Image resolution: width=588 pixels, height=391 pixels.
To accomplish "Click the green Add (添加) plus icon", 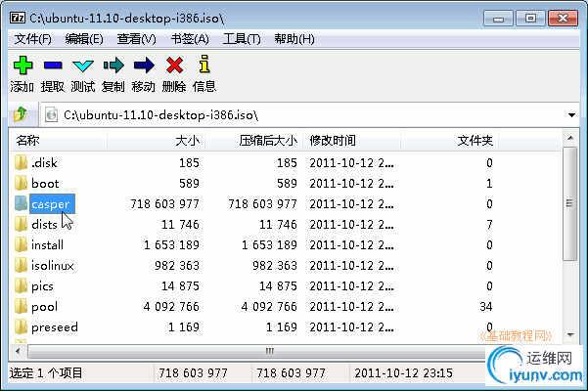I will click(23, 65).
